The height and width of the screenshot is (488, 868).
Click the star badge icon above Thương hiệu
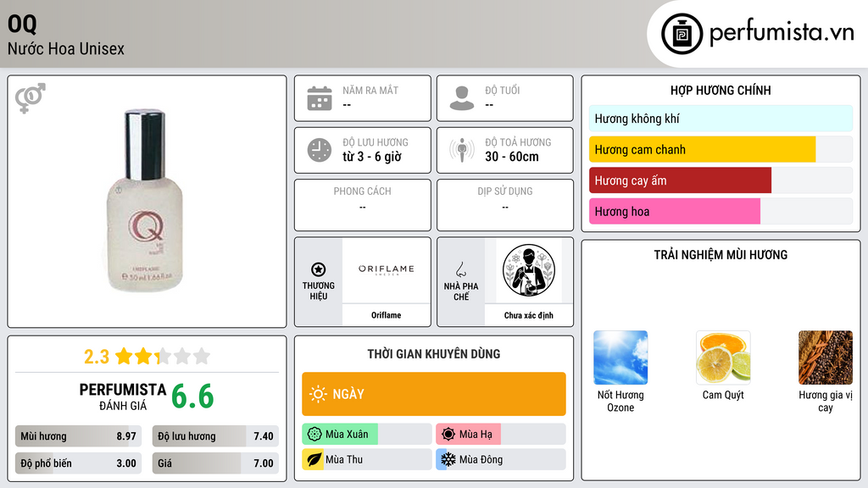point(319,269)
